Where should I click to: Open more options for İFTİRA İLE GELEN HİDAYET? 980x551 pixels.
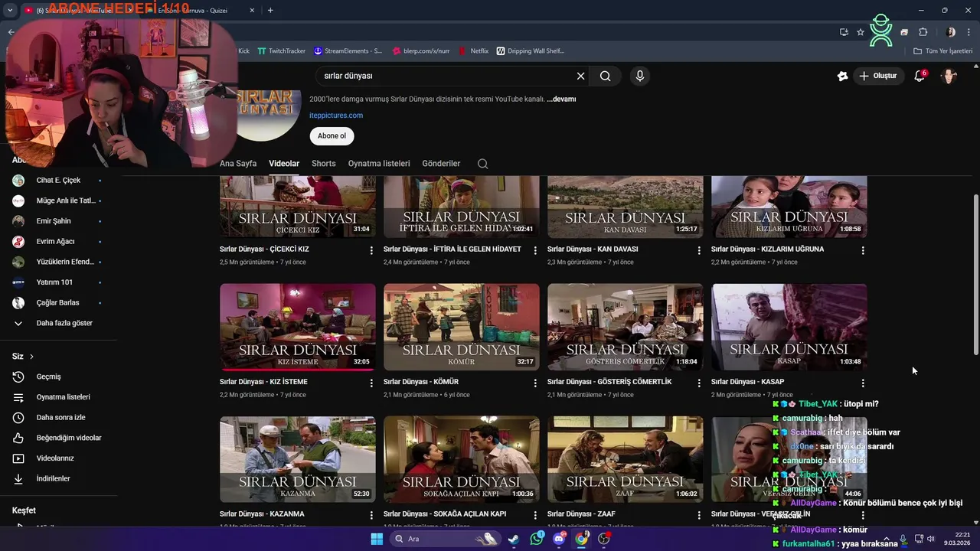pos(535,250)
